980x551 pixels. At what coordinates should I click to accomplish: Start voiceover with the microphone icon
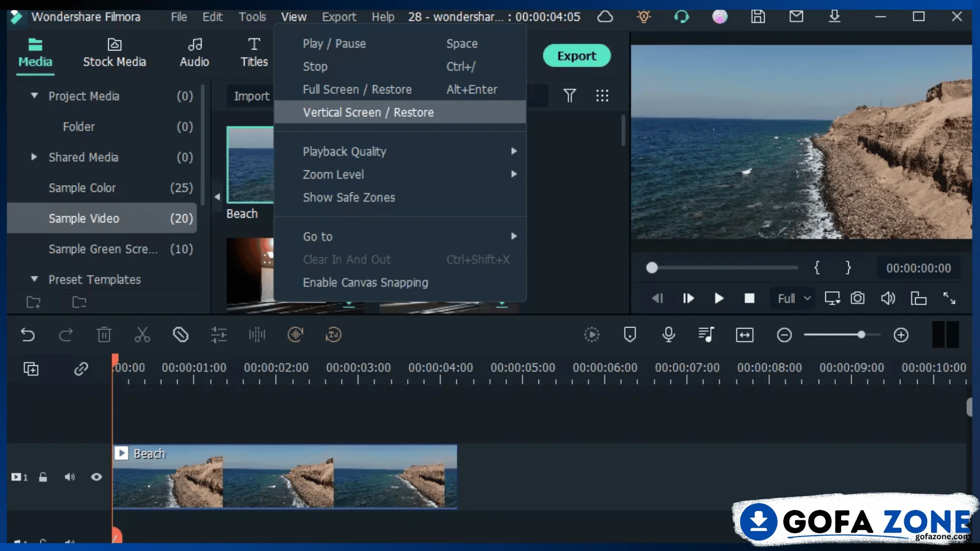(669, 335)
